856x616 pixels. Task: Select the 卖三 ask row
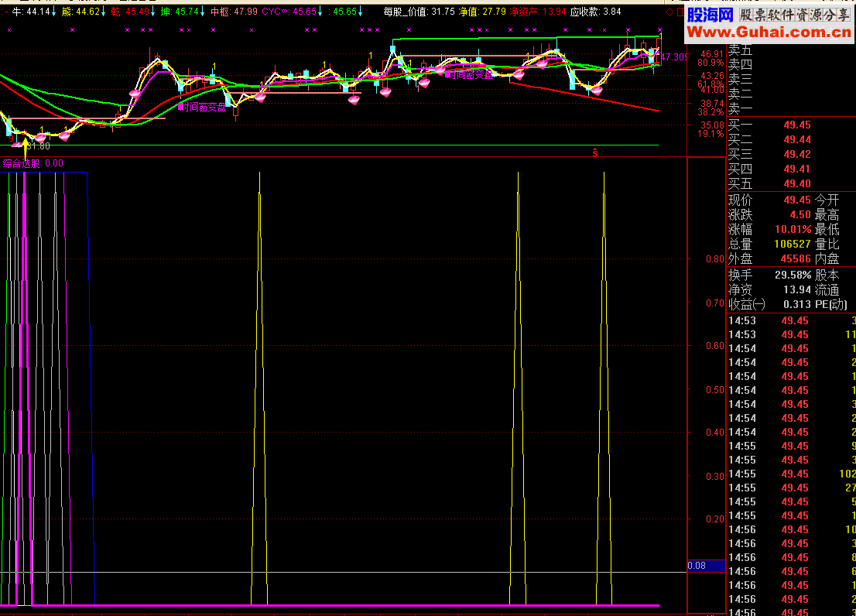792,79
